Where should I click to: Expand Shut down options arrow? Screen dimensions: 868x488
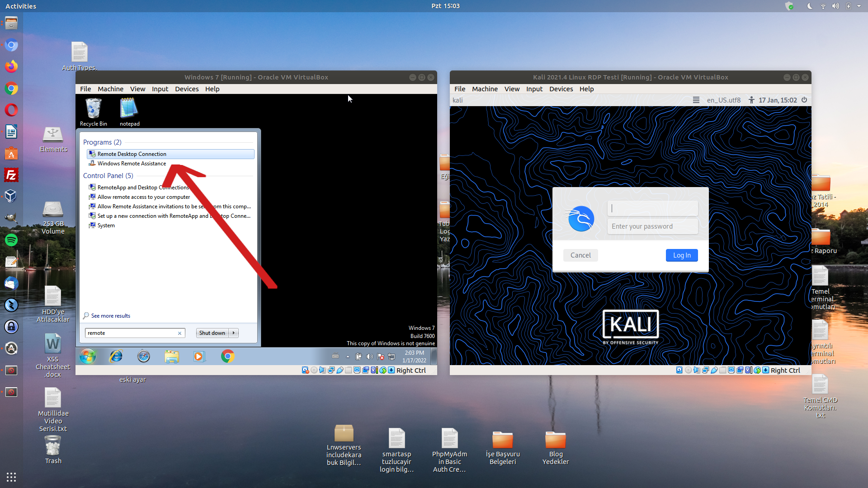pyautogui.click(x=234, y=333)
